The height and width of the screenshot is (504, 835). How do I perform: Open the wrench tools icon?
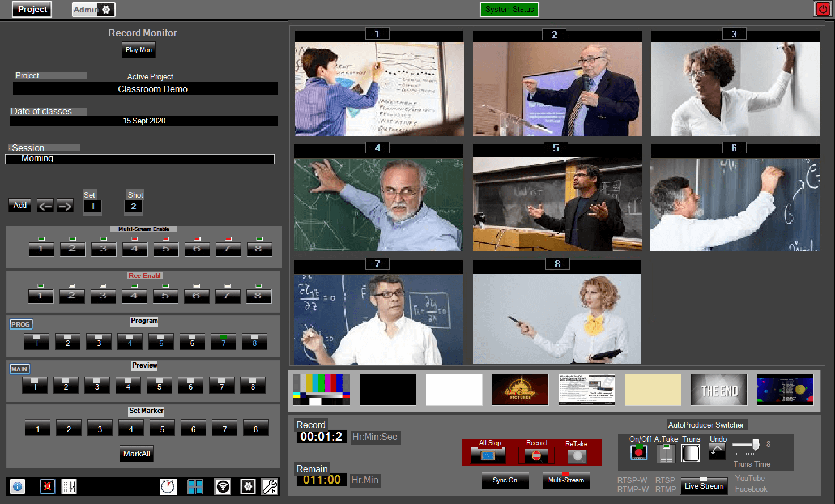click(x=270, y=486)
